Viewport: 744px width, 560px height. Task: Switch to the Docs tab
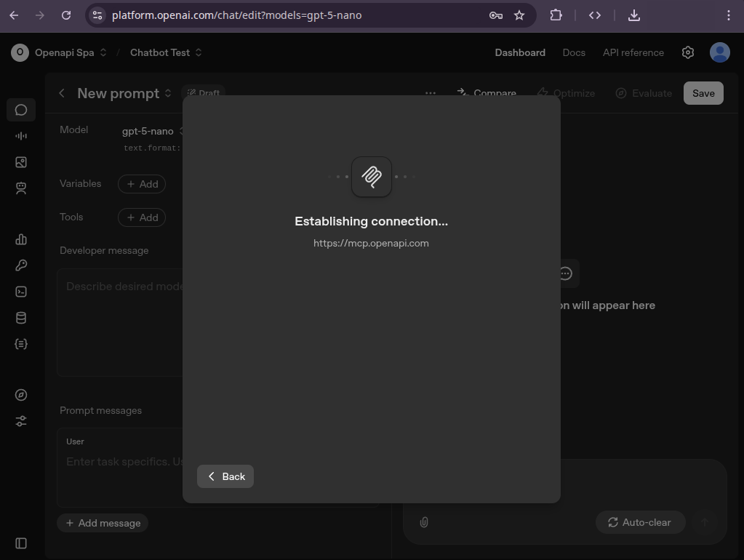click(574, 52)
